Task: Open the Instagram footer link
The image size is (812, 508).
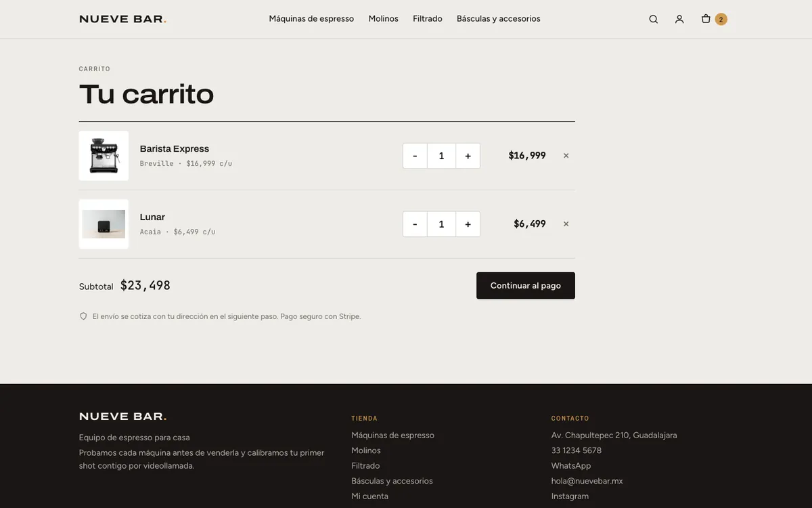Action: pos(570,496)
